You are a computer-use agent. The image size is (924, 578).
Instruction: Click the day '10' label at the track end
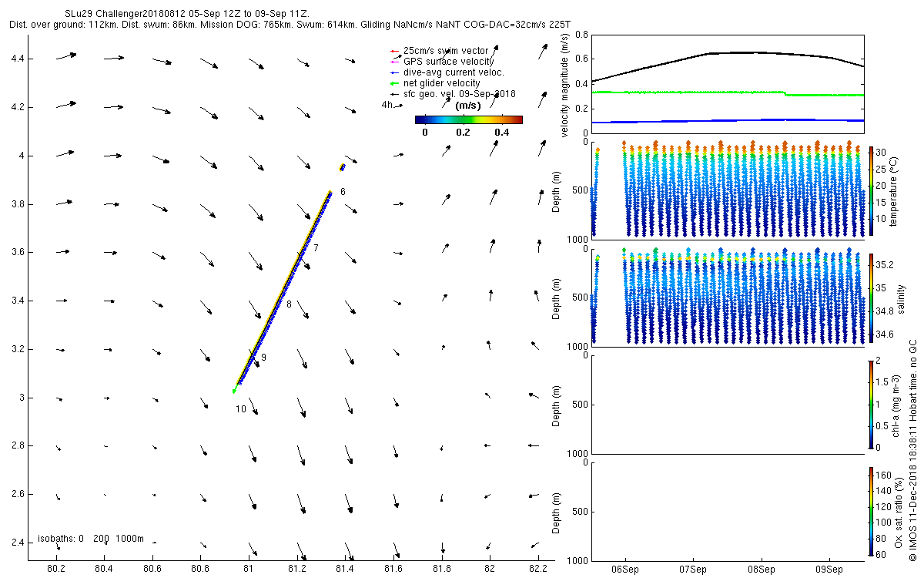pyautogui.click(x=241, y=409)
